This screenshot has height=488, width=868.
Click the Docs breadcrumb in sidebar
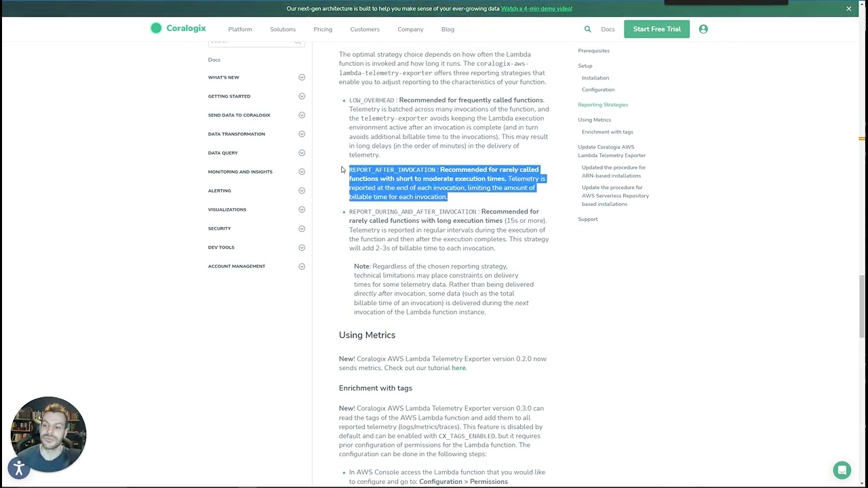[214, 60]
